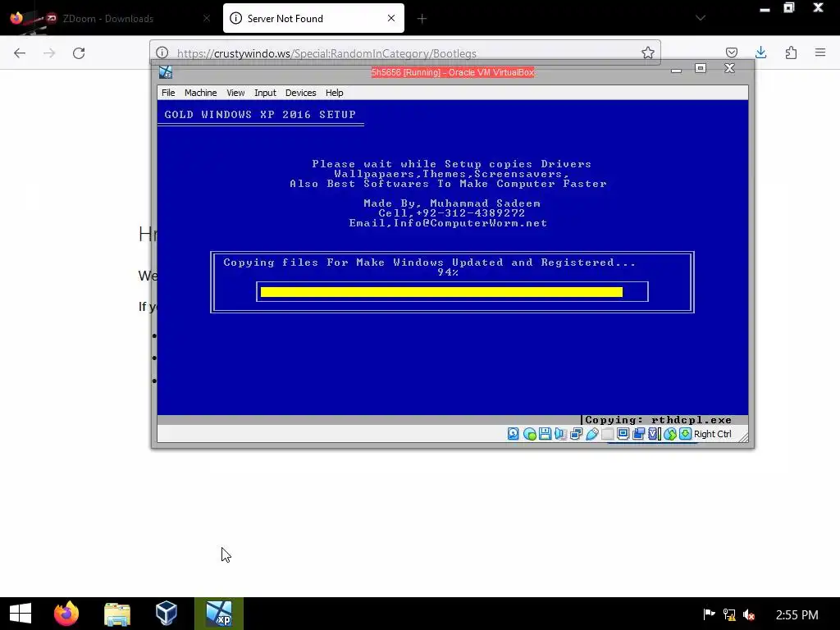Open Firefox from the taskbar

pos(66,614)
